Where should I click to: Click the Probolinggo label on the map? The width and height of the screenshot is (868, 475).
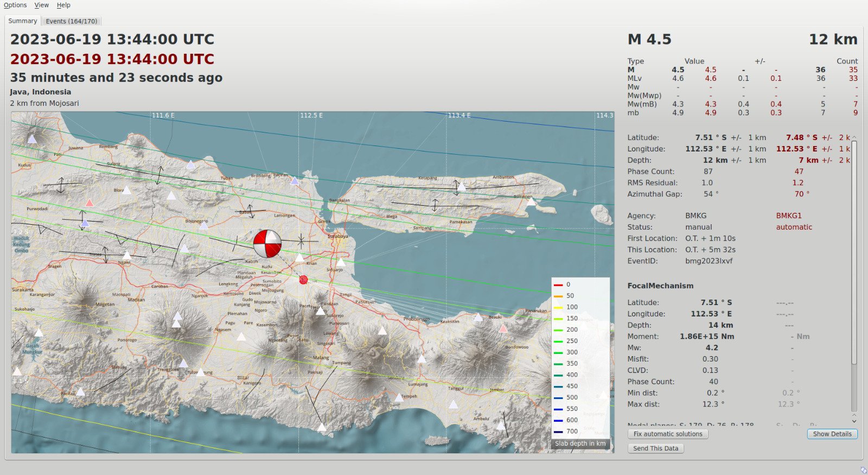tap(416, 319)
